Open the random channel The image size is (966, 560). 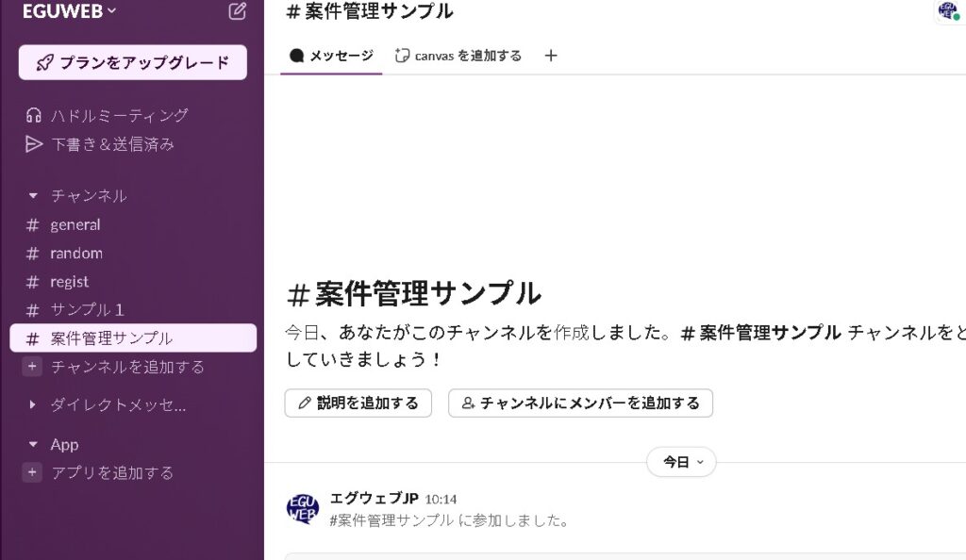(x=76, y=253)
